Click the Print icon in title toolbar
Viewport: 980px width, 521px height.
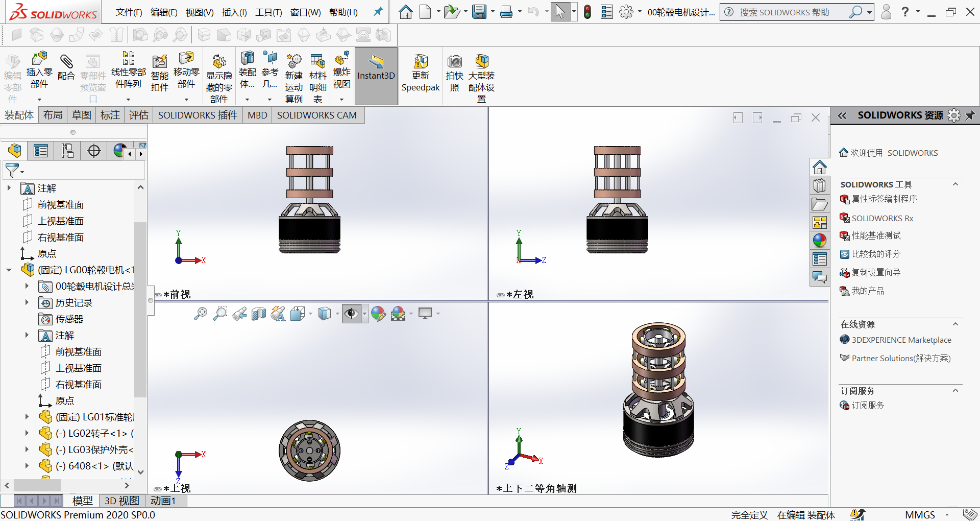coord(506,12)
